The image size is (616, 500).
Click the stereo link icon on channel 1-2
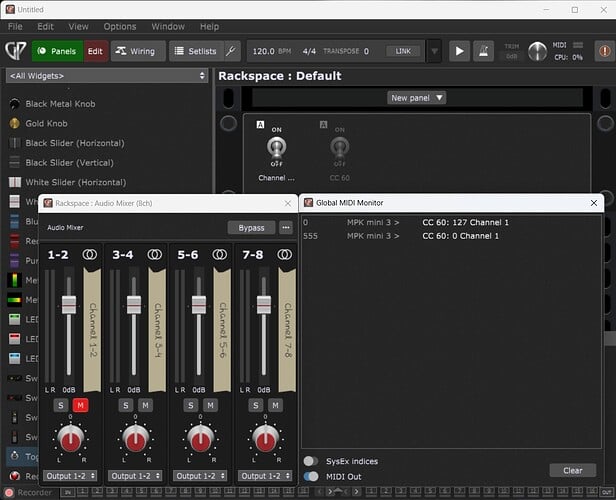tap(90, 255)
